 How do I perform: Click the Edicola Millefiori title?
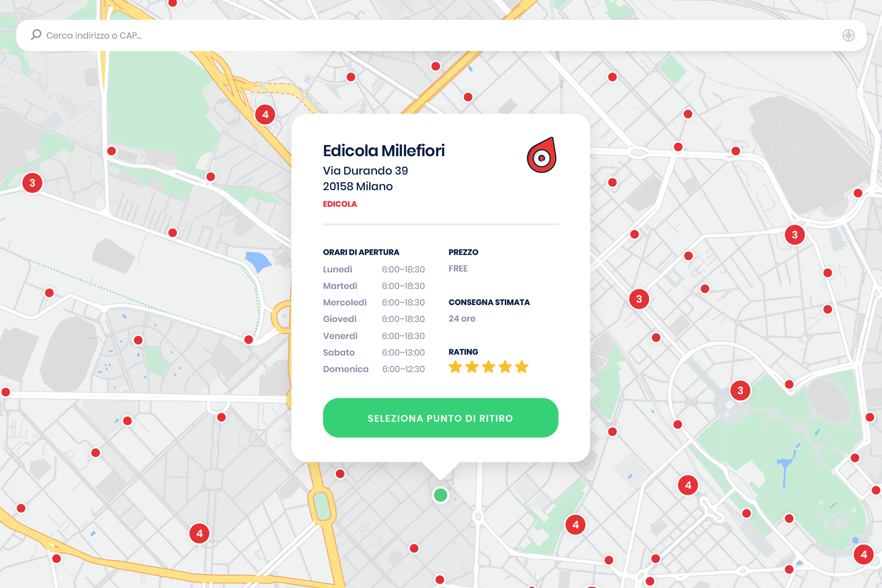(384, 151)
